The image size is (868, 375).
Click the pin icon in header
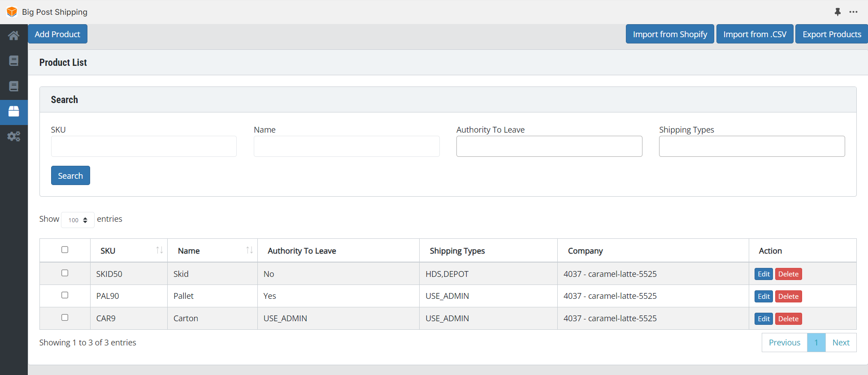pyautogui.click(x=838, y=12)
